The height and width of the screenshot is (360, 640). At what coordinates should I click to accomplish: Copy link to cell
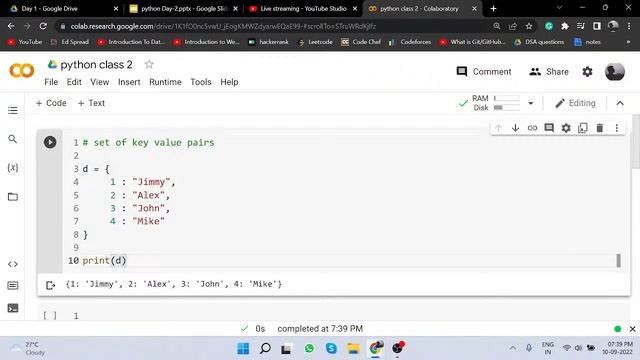(x=532, y=128)
